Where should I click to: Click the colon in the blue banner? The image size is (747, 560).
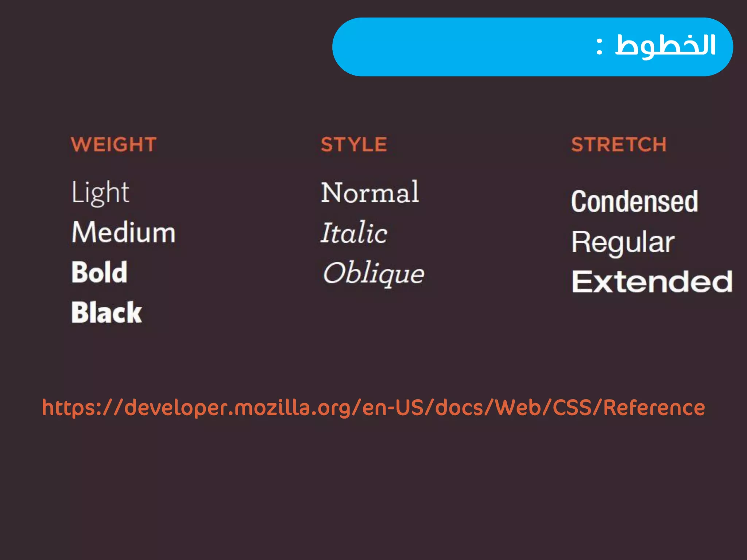pos(599,47)
